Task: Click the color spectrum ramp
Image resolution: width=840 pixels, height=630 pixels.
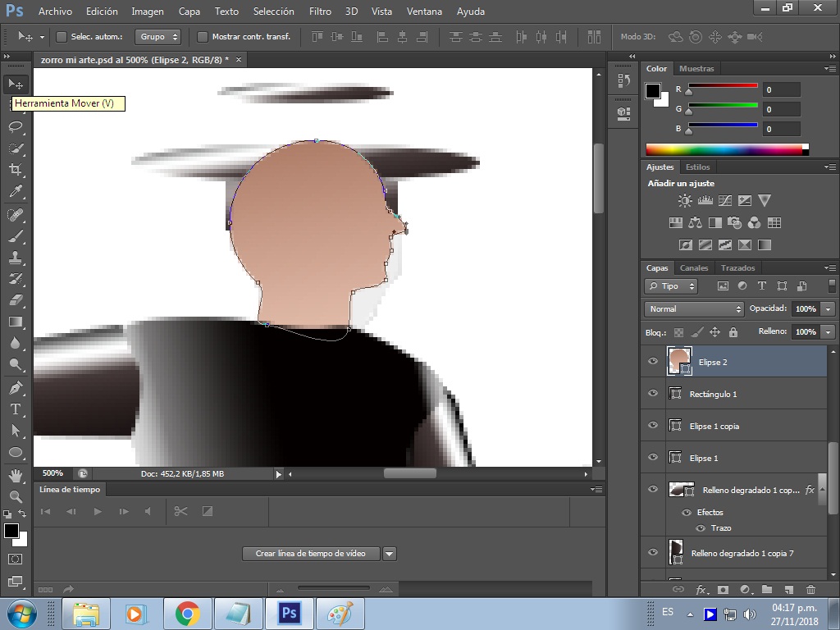Action: pyautogui.click(x=727, y=149)
